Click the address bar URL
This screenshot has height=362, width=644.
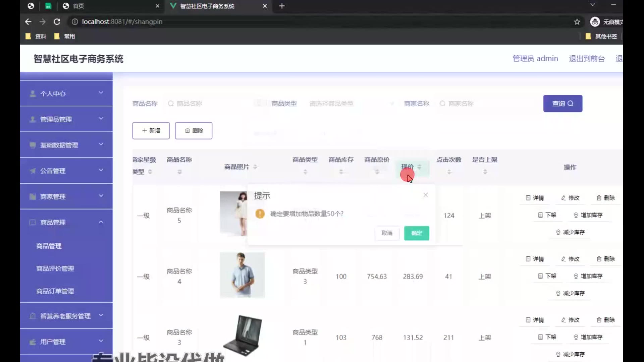(x=122, y=22)
